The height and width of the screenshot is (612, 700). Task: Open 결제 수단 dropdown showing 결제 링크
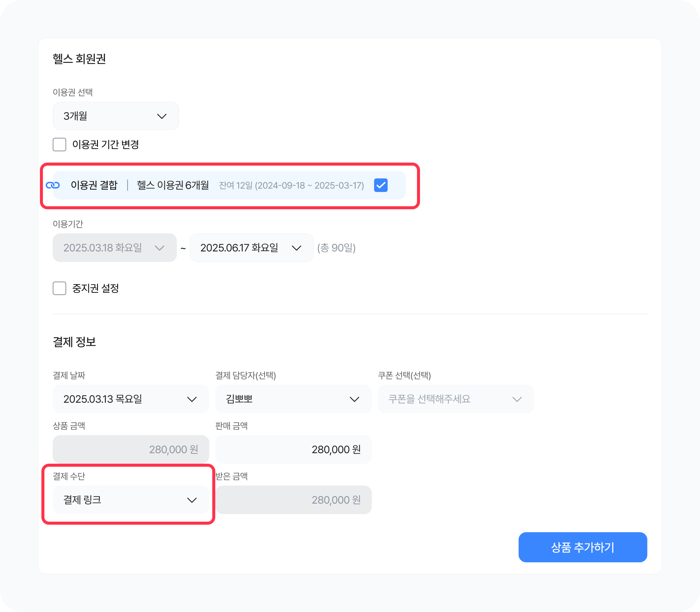pyautogui.click(x=131, y=500)
